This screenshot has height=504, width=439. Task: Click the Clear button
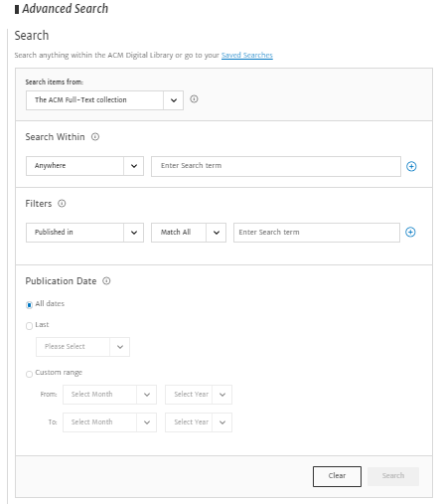[x=337, y=476]
